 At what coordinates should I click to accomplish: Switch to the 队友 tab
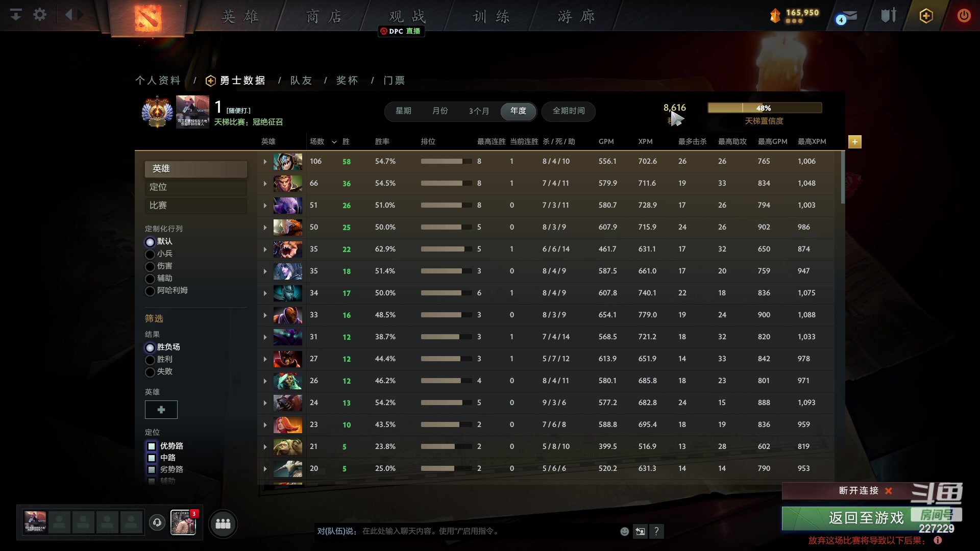301,81
